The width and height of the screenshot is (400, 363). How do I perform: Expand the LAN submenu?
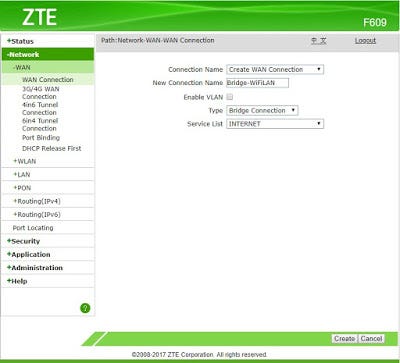tap(22, 174)
